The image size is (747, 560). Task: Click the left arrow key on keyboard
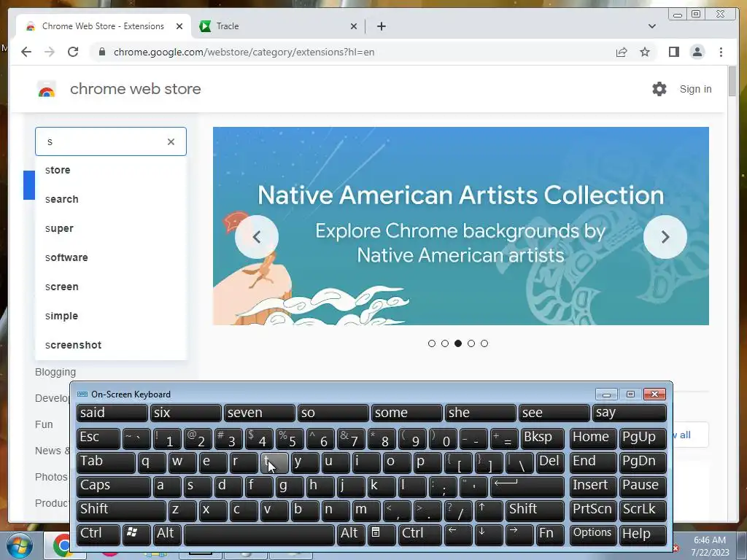pos(458,534)
